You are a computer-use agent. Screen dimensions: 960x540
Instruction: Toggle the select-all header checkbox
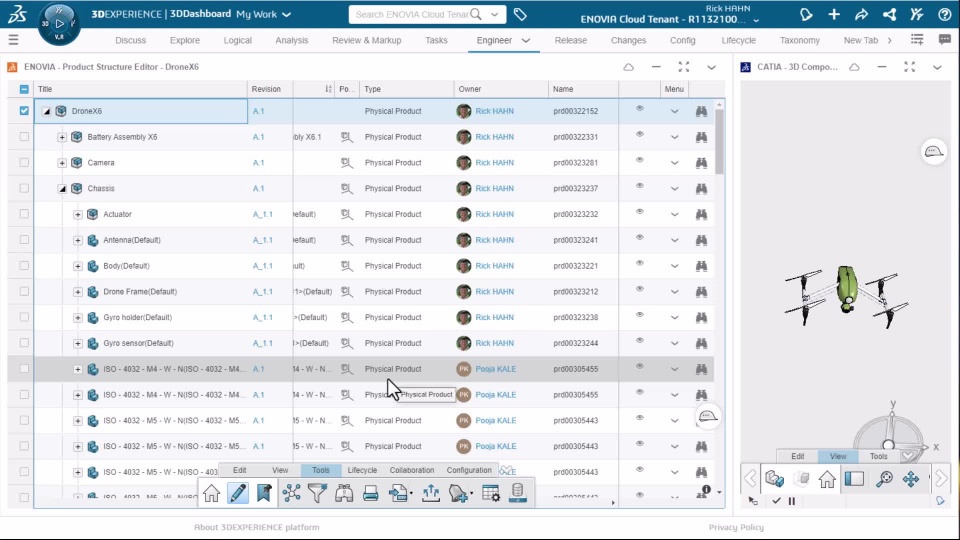click(24, 89)
